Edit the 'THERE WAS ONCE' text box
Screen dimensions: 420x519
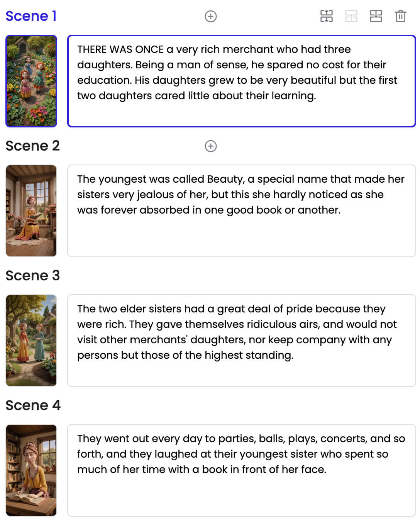click(x=242, y=81)
